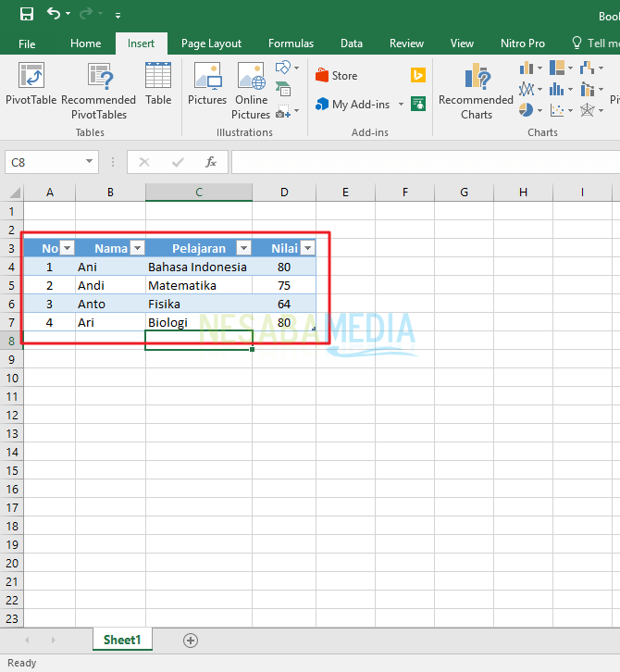Select the Nilai cell with value 64
This screenshot has width=620, height=672.
(284, 304)
